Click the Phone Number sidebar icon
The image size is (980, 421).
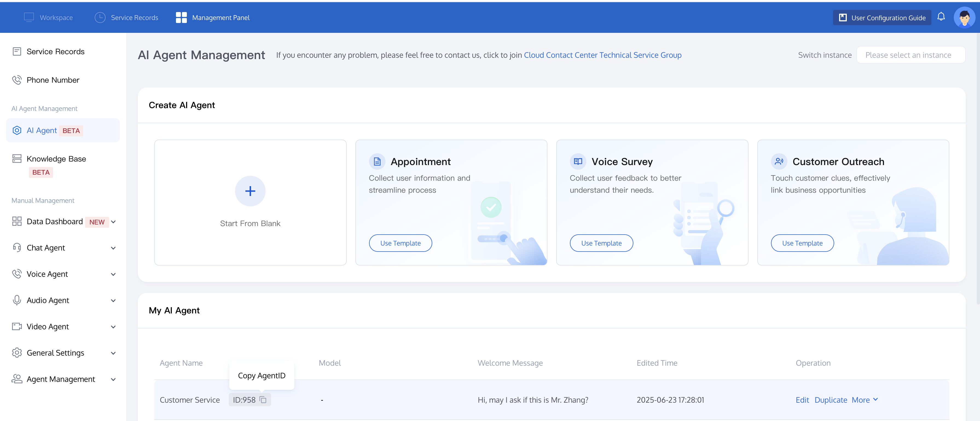[x=17, y=80]
